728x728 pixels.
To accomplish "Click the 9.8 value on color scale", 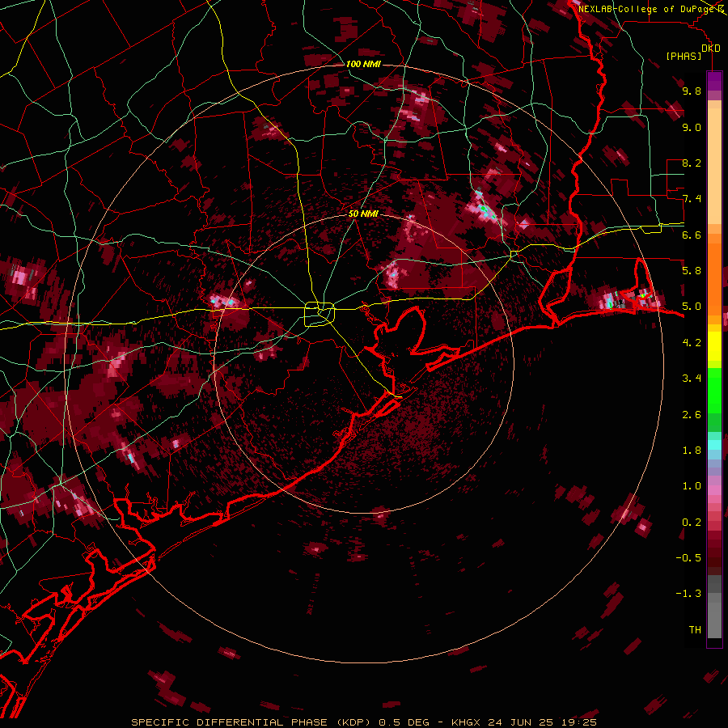I will pyautogui.click(x=692, y=91).
